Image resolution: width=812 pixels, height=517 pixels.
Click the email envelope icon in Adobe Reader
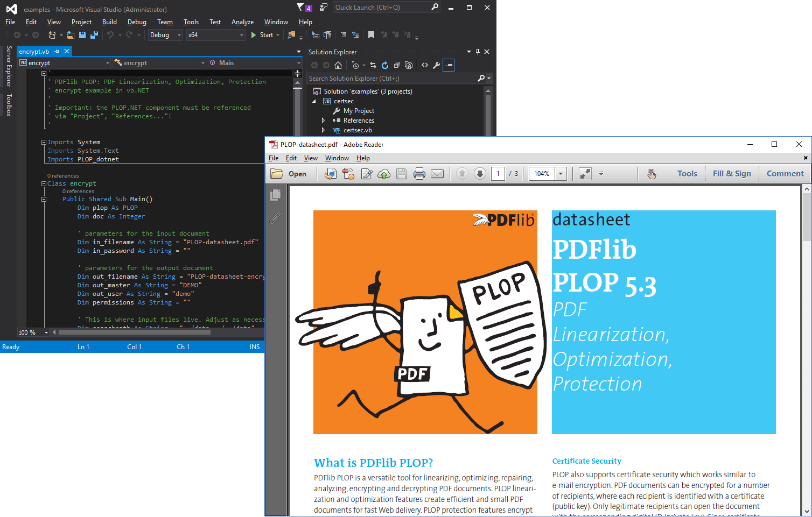click(437, 174)
